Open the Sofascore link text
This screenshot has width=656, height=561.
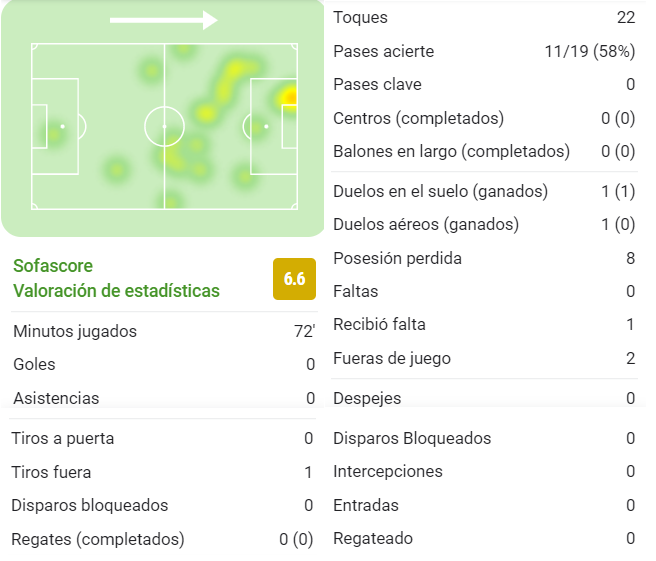pos(53,266)
